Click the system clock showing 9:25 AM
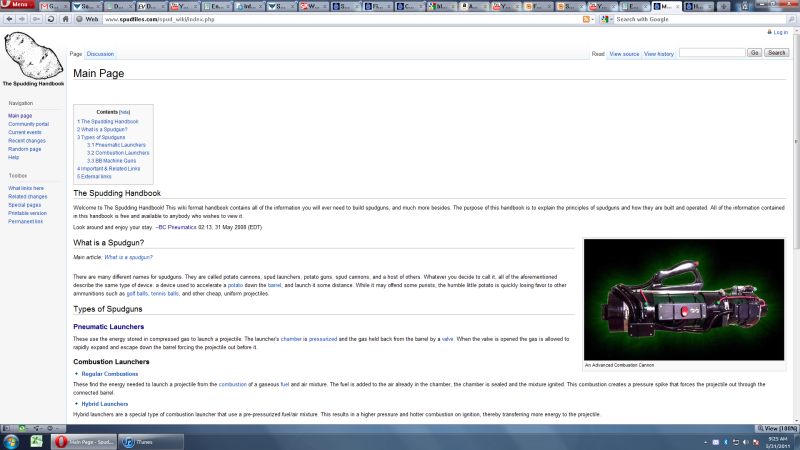This screenshot has width=800, height=450. coord(778,442)
